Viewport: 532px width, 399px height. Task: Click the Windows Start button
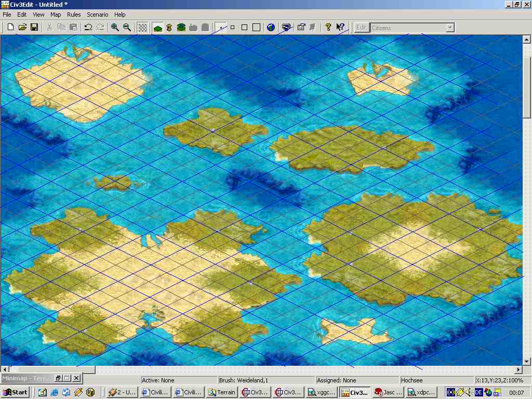15,392
